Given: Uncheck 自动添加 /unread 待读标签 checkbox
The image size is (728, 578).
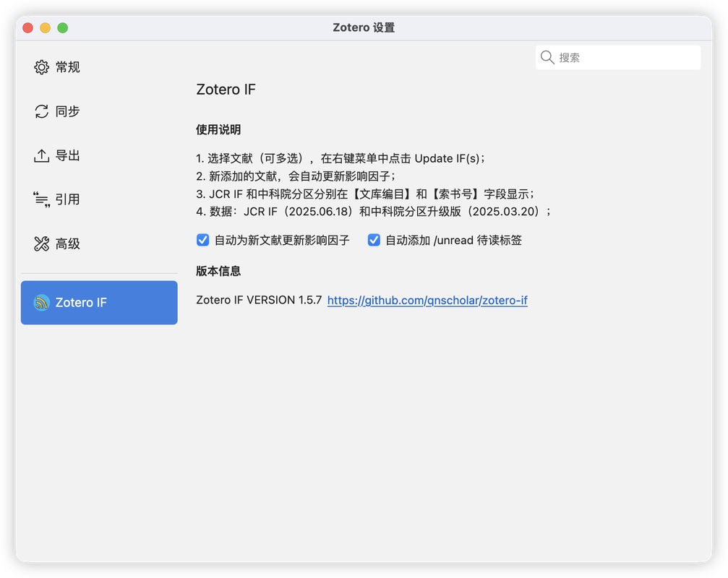Looking at the screenshot, I should coord(374,240).
